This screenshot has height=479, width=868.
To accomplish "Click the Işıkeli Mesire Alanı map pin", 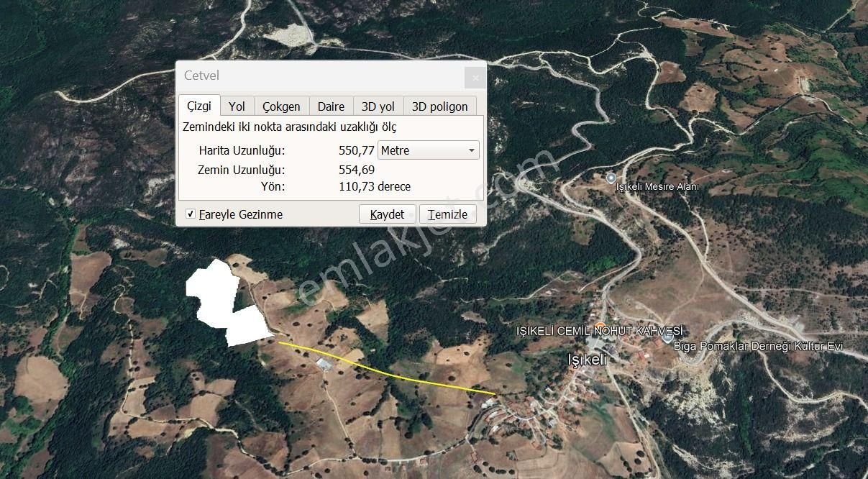I will 611,178.
